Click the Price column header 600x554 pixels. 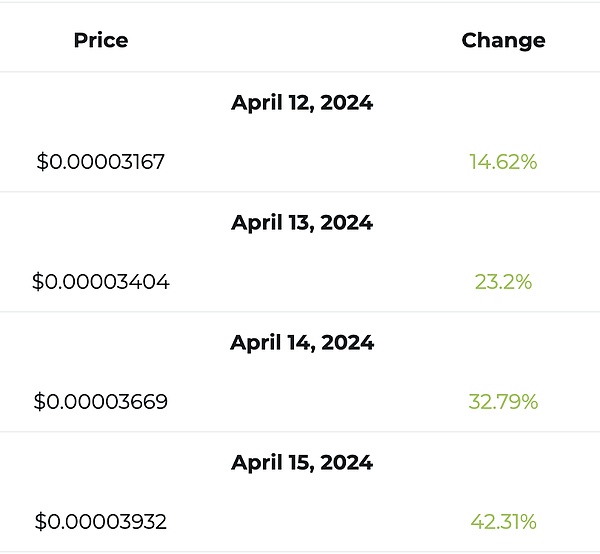pos(101,41)
